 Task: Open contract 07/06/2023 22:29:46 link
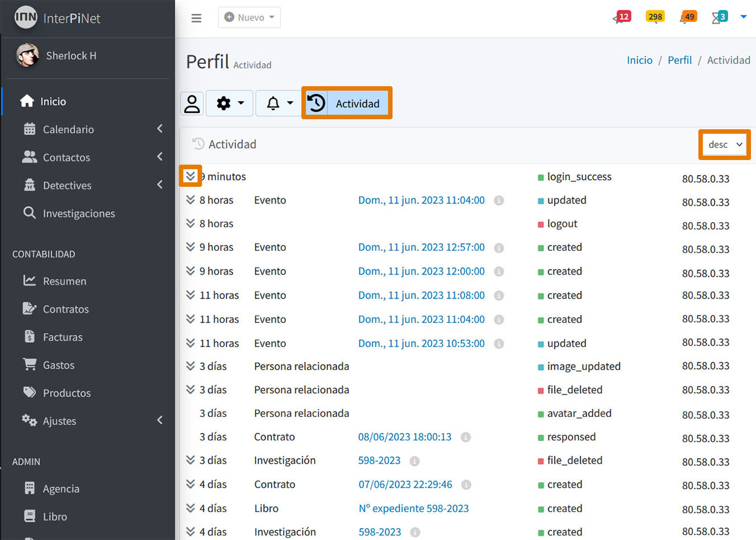click(x=405, y=484)
